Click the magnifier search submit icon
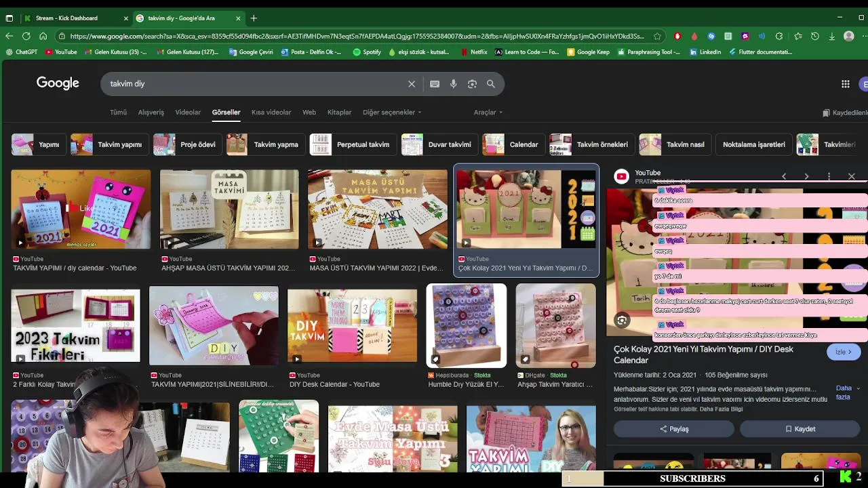The width and height of the screenshot is (868, 488). (491, 84)
